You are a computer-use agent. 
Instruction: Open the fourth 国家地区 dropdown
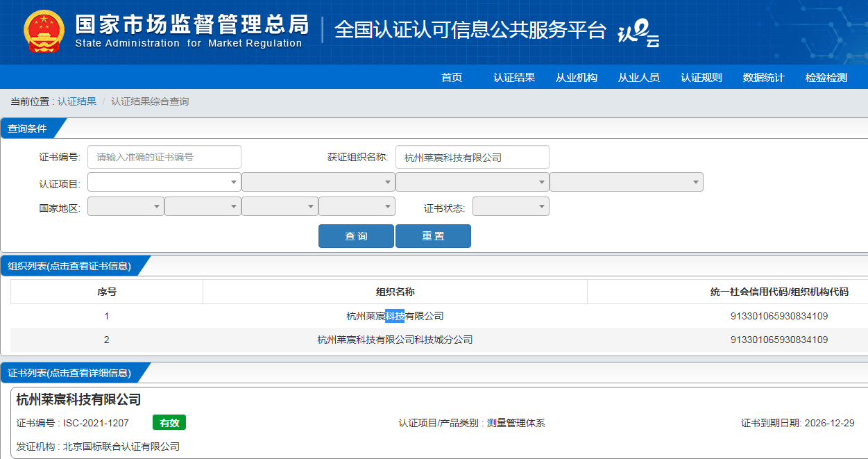click(357, 206)
